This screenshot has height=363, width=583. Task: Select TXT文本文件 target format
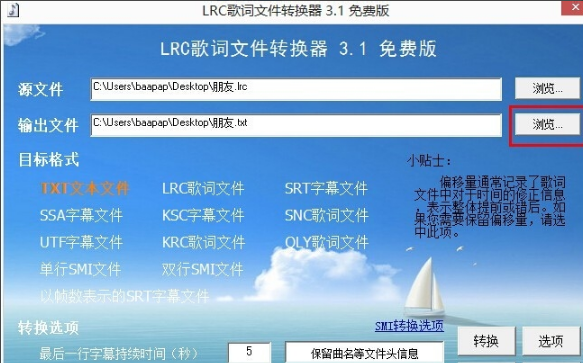(85, 189)
